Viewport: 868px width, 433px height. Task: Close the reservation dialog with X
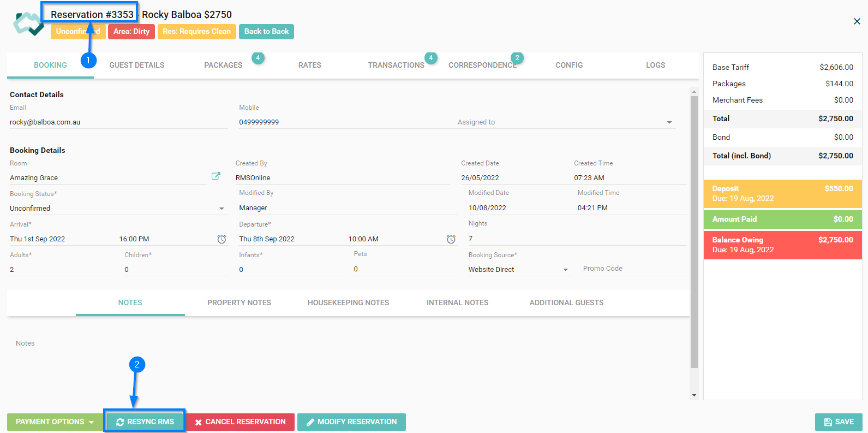[857, 21]
